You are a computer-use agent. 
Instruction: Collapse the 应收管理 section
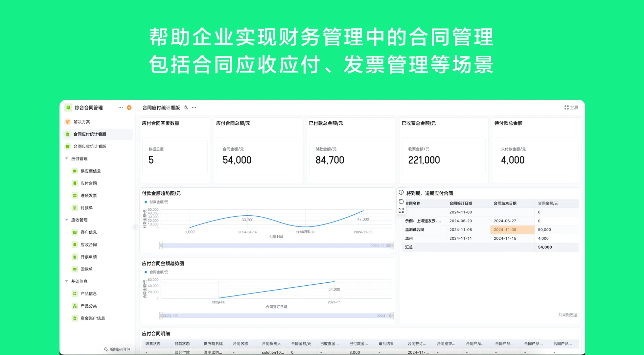pyautogui.click(x=67, y=220)
